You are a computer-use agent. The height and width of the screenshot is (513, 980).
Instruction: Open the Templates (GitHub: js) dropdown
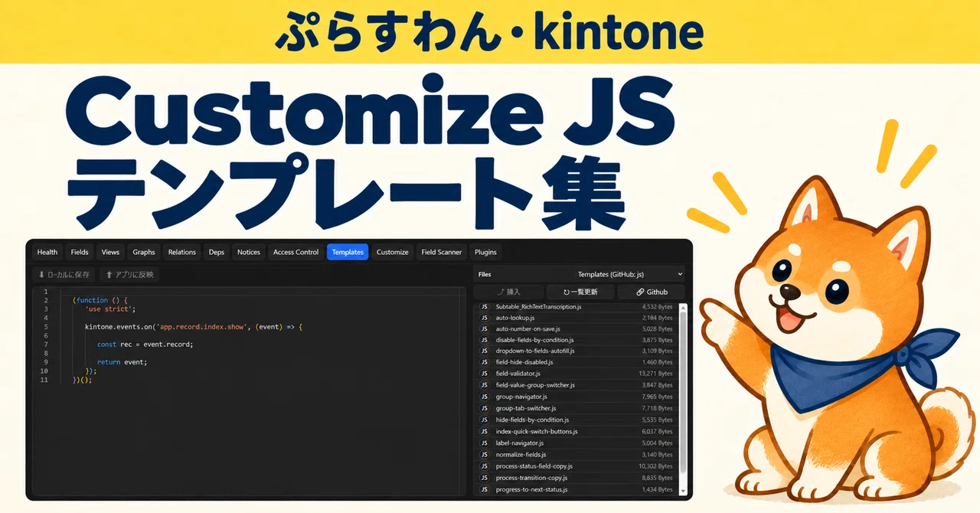630,274
